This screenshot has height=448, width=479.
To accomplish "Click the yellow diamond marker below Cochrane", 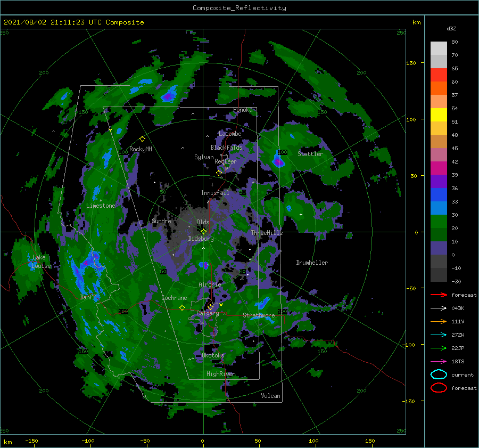I will (183, 308).
